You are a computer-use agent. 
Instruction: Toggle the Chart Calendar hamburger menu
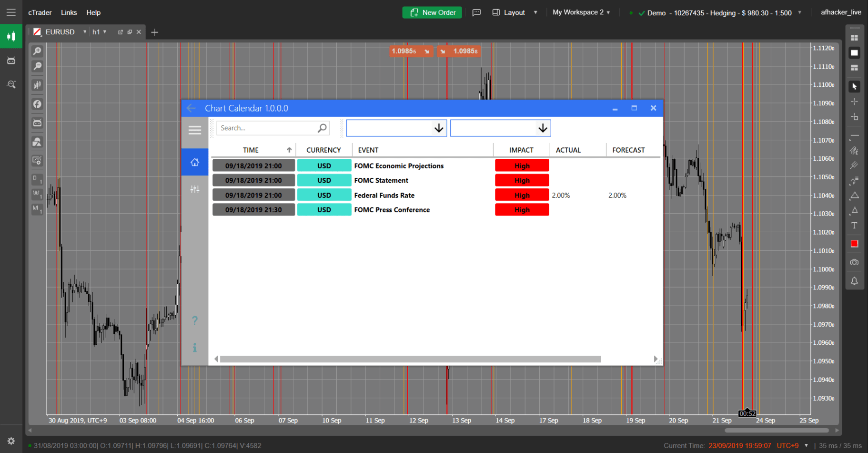click(194, 130)
